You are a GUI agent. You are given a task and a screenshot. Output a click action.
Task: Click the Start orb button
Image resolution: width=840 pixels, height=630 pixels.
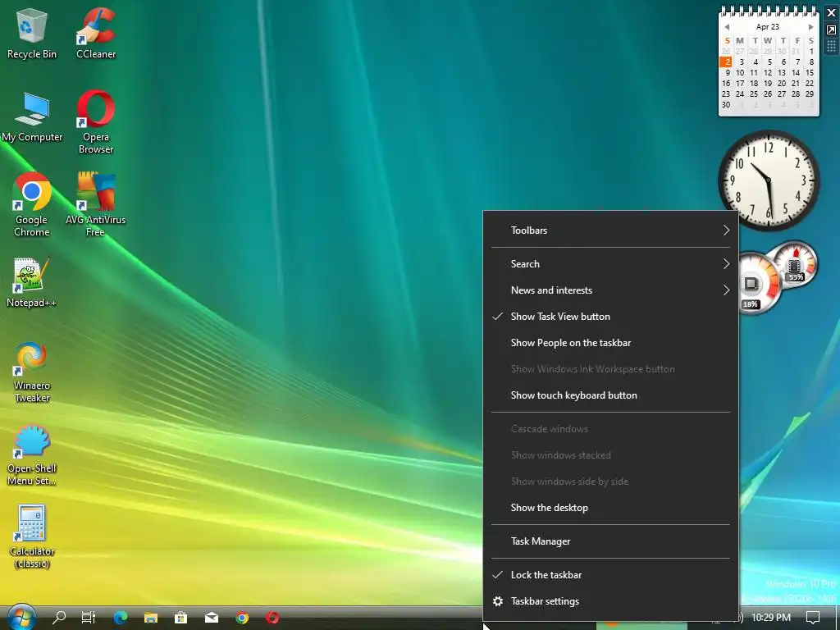click(21, 617)
